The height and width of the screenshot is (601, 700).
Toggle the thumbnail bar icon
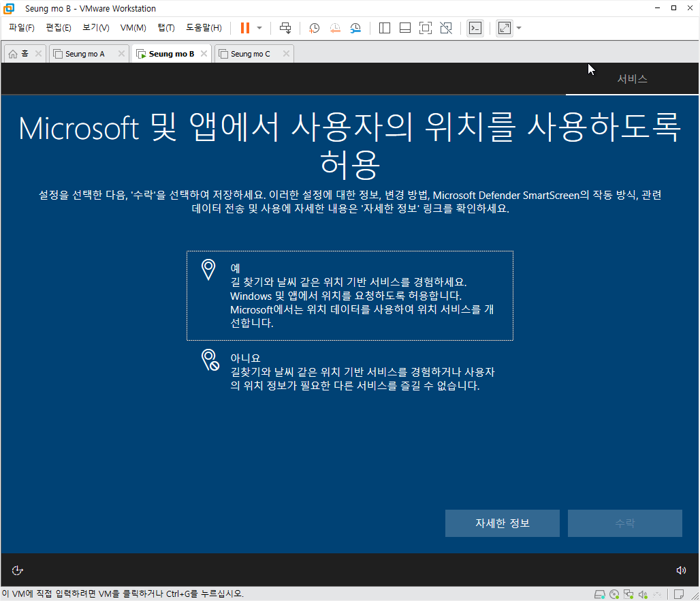pyautogui.click(x=405, y=28)
